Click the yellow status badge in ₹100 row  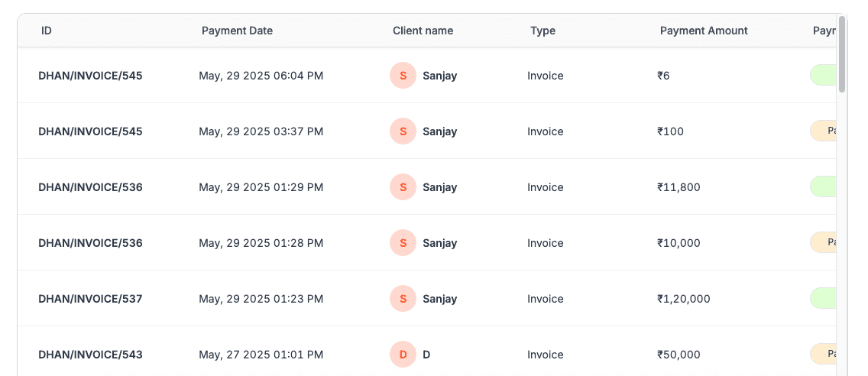point(823,131)
